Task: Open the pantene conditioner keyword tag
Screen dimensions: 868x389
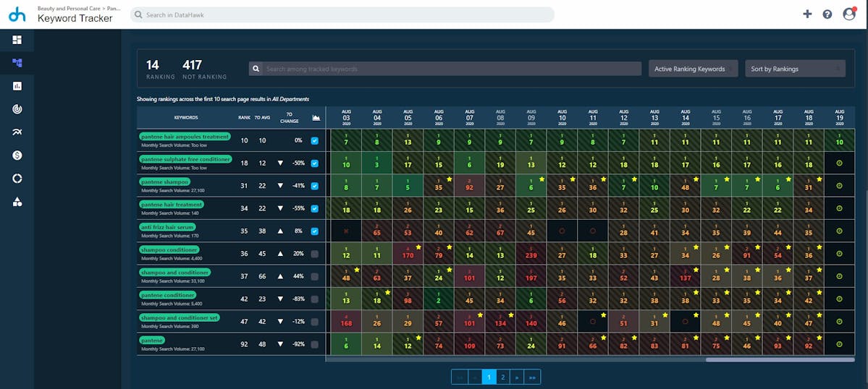Action: [x=168, y=295]
